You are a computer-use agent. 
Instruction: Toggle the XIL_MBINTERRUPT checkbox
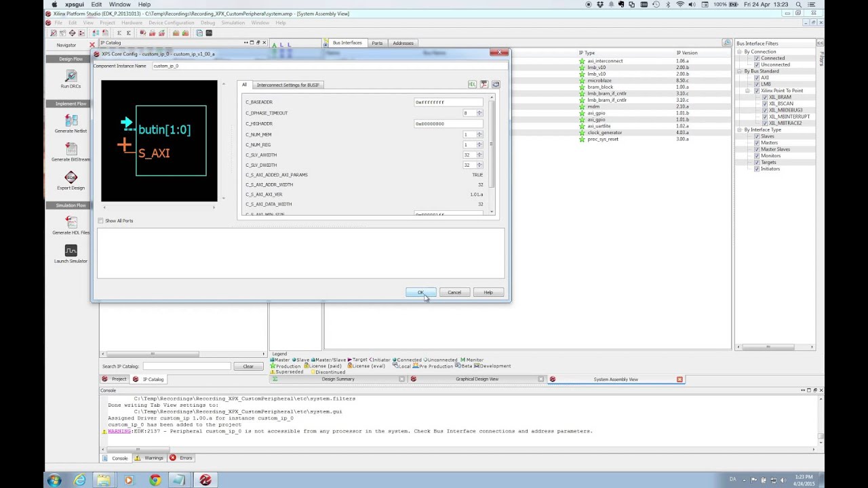tap(765, 117)
